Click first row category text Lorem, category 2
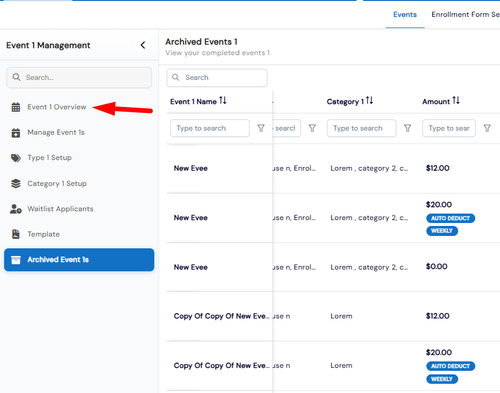The height and width of the screenshot is (393, 500). point(369,168)
